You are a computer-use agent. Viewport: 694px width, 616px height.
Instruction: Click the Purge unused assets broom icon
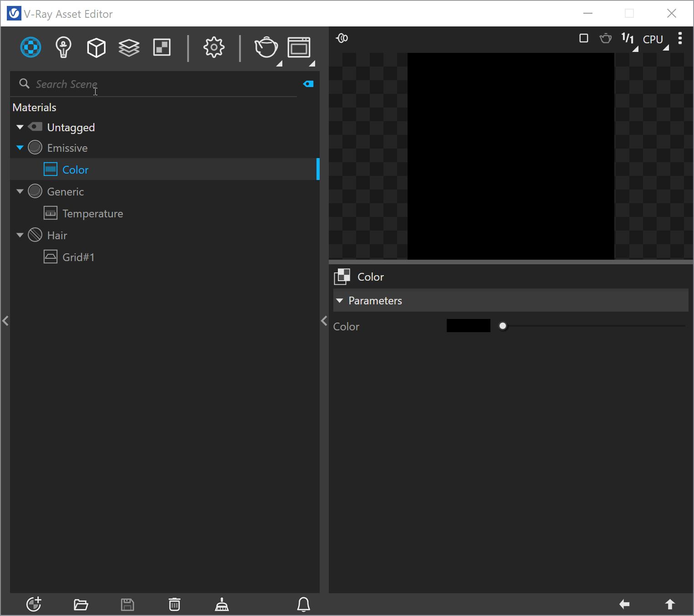[x=222, y=605]
